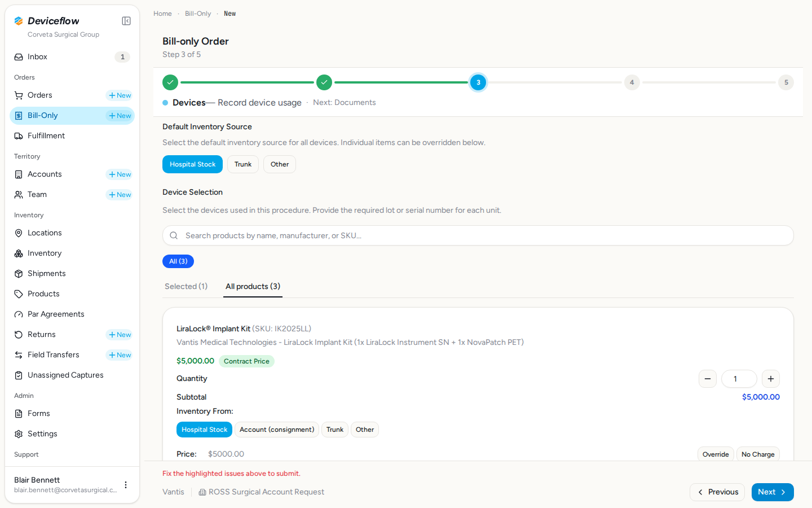Click the Blair Bennett profile name
Screen dimensions: 812x508
(37, 480)
